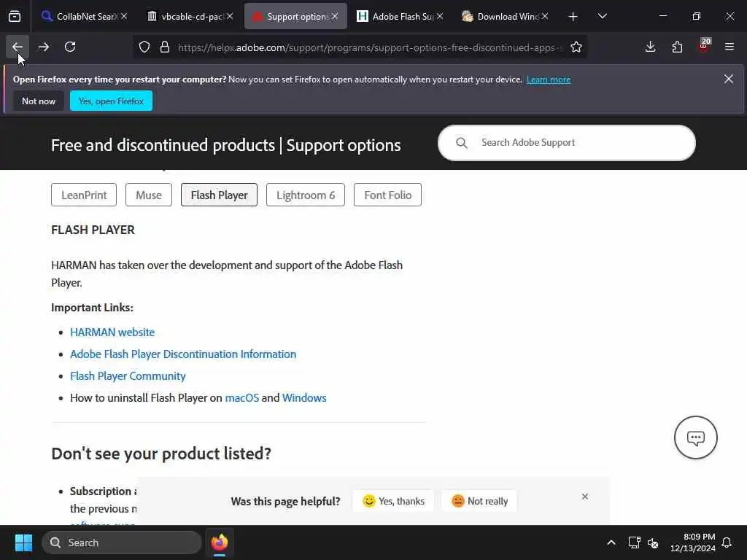Go forward using the forward arrow

[x=43, y=47]
